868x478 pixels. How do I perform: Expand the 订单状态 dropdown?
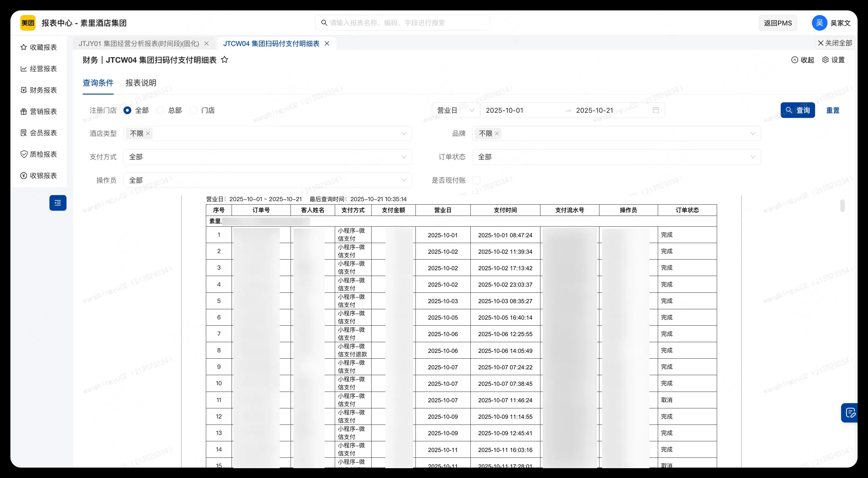(x=617, y=157)
